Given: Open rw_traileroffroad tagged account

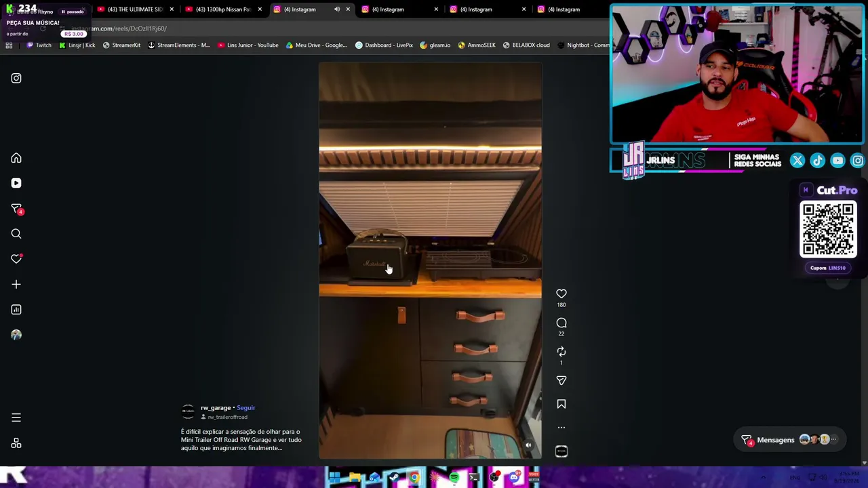Looking at the screenshot, I should [x=227, y=417].
